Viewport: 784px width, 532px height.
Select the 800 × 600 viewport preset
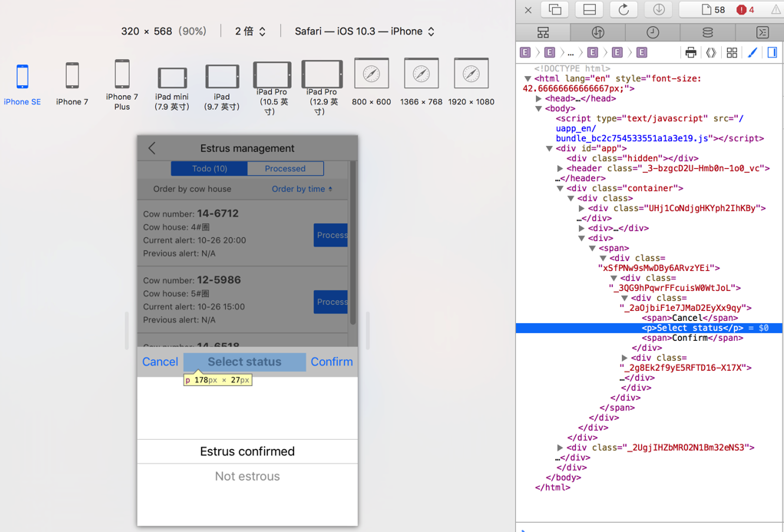point(372,82)
